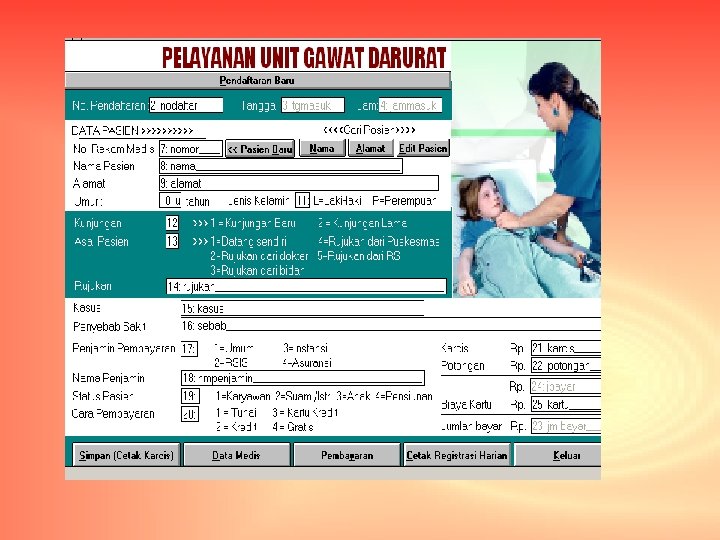
Task: Open the Edit Pasien button
Action: [x=423, y=148]
